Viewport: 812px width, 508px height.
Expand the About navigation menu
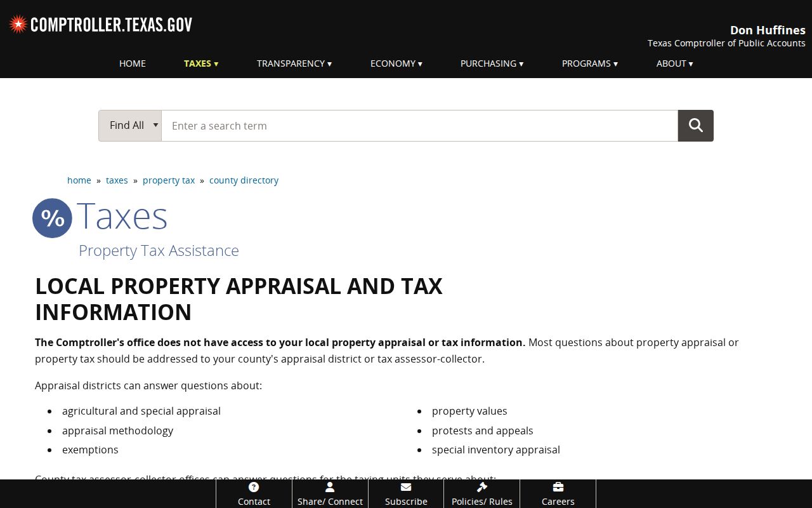(x=675, y=63)
